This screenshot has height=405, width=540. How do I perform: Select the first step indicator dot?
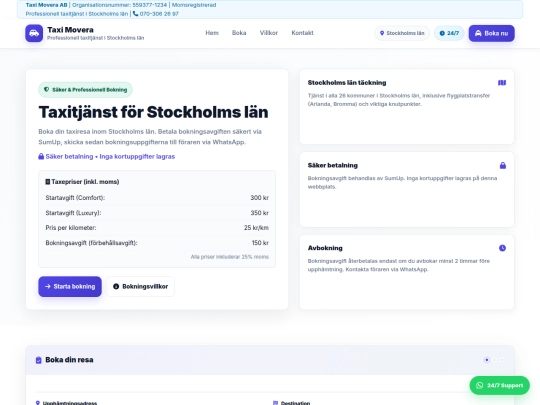point(487,360)
